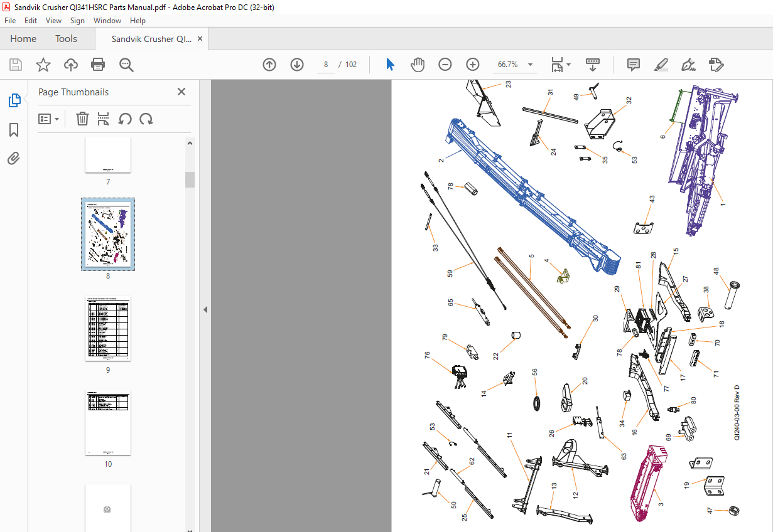This screenshot has height=532, width=773.
Task: Go to the next page
Action: 297,65
